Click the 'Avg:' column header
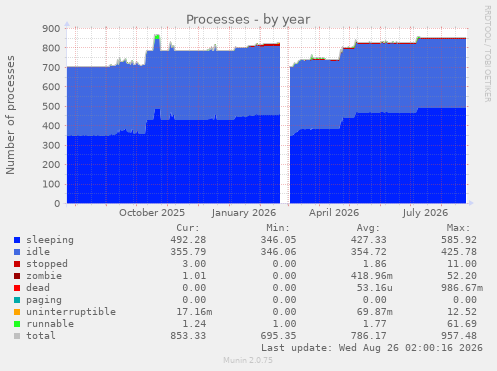This screenshot has height=371, width=497. click(368, 228)
